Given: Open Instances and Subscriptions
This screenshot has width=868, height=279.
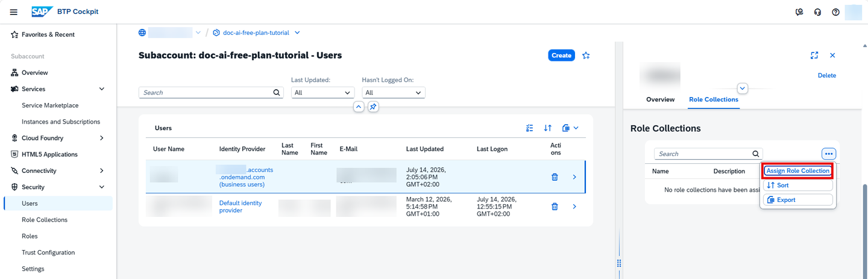Looking at the screenshot, I should click(x=61, y=122).
